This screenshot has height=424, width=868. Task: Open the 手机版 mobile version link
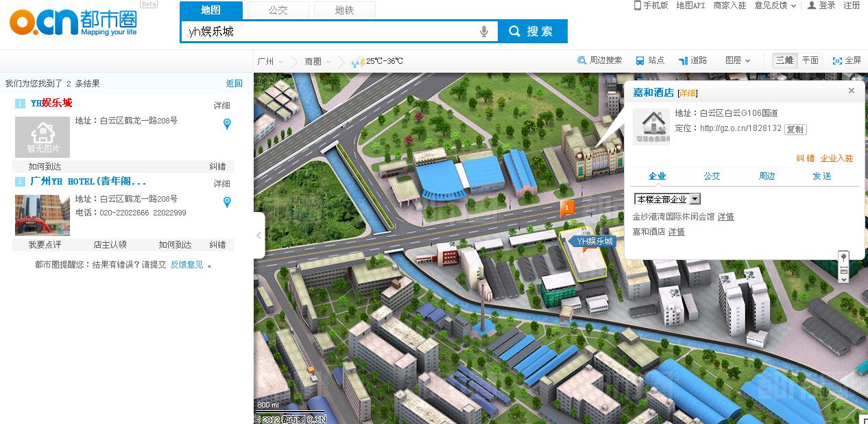point(651,5)
